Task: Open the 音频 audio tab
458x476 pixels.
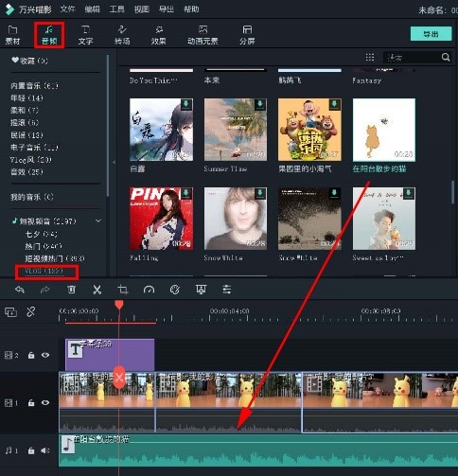Action: point(49,35)
